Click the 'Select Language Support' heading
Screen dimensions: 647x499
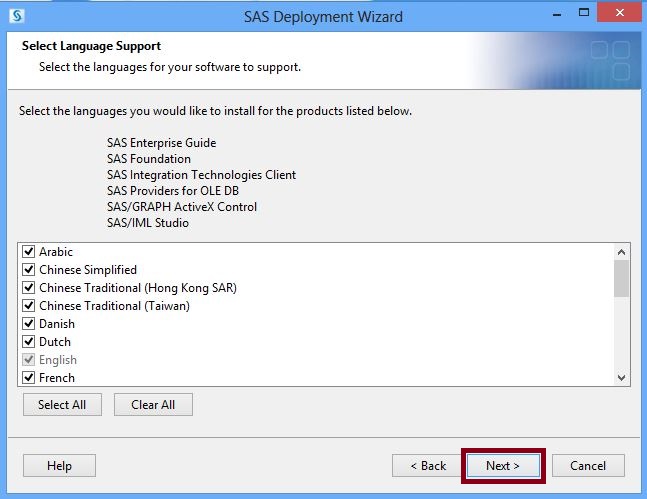[x=91, y=46]
